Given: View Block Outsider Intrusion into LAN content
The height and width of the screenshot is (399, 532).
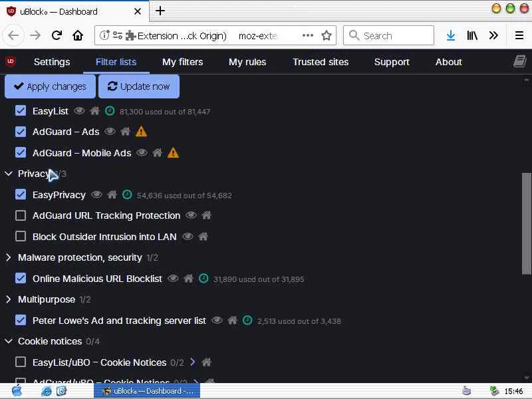Looking at the screenshot, I should tap(188, 237).
